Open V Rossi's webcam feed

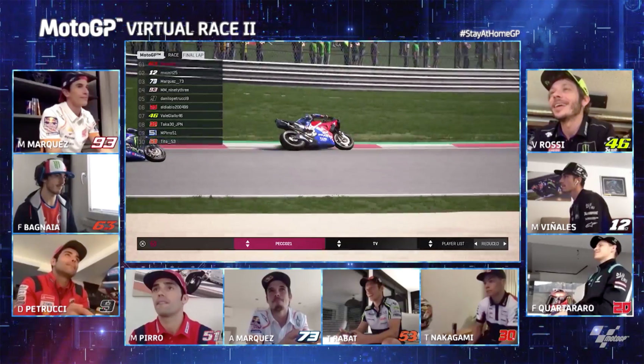[x=579, y=110]
